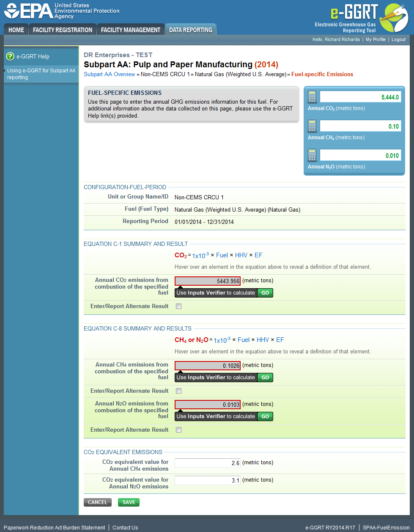Viewport: 414px width, 532px height.
Task: Click the calculator icon beside Annual CO2
Action: click(x=312, y=96)
